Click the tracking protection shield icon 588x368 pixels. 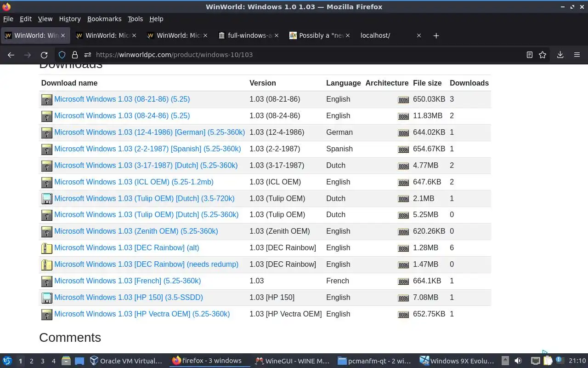62,55
